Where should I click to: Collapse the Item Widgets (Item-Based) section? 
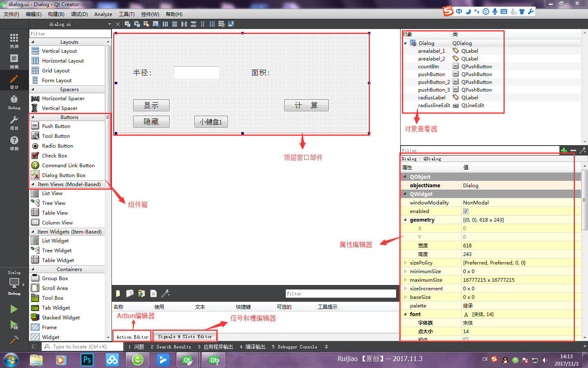click(x=33, y=231)
